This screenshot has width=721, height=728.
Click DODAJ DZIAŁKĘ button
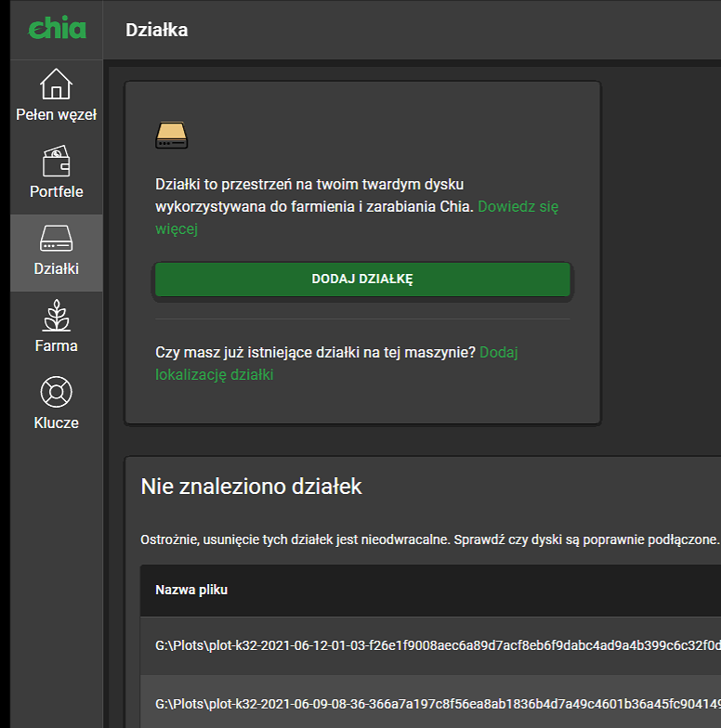pos(362,279)
